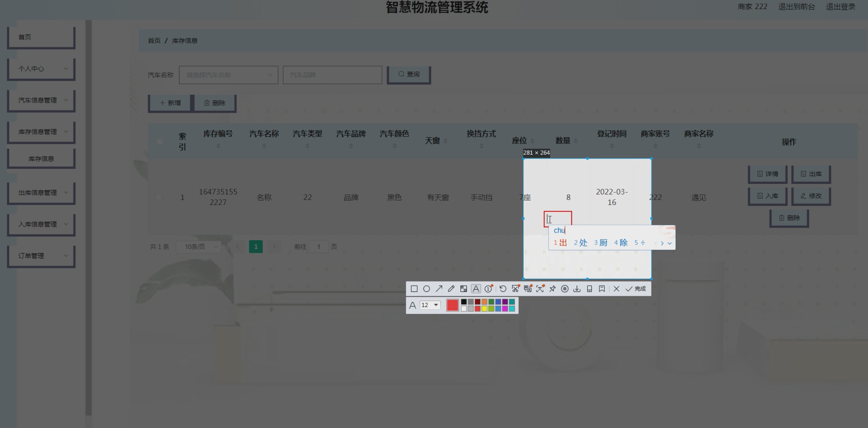Cancel the screenshot with X icon
The width and height of the screenshot is (868, 428).
pyautogui.click(x=616, y=289)
